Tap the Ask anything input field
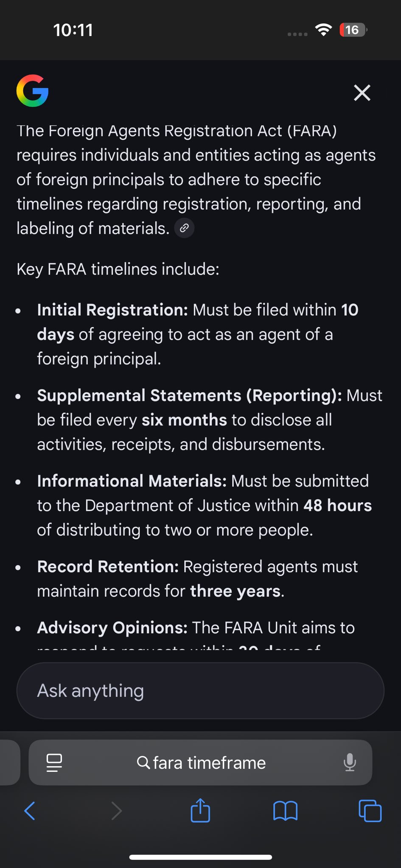The height and width of the screenshot is (868, 401). pos(200,690)
